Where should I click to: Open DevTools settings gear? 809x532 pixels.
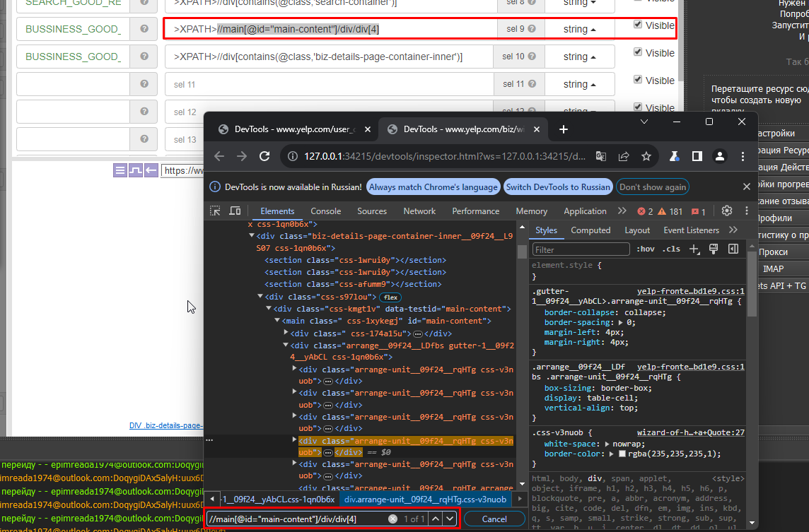726,211
